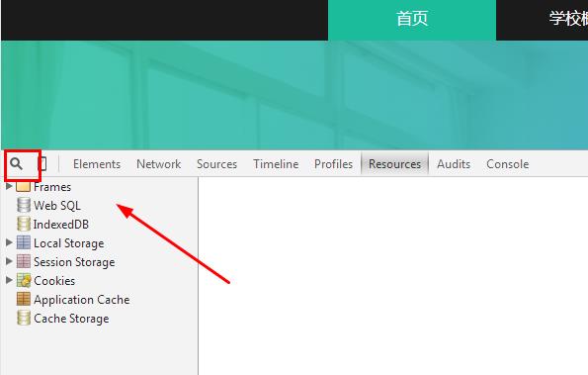Select Frames in the resources tree
This screenshot has height=375, width=588.
tap(52, 187)
